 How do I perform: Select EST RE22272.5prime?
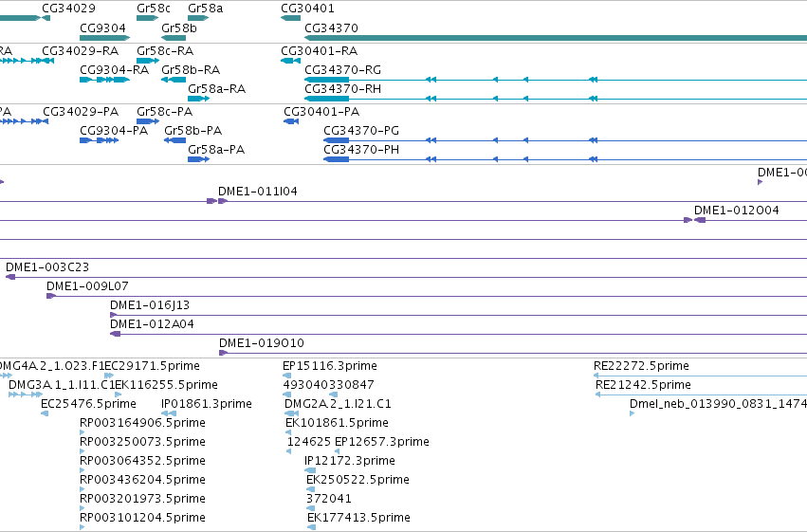(x=641, y=366)
